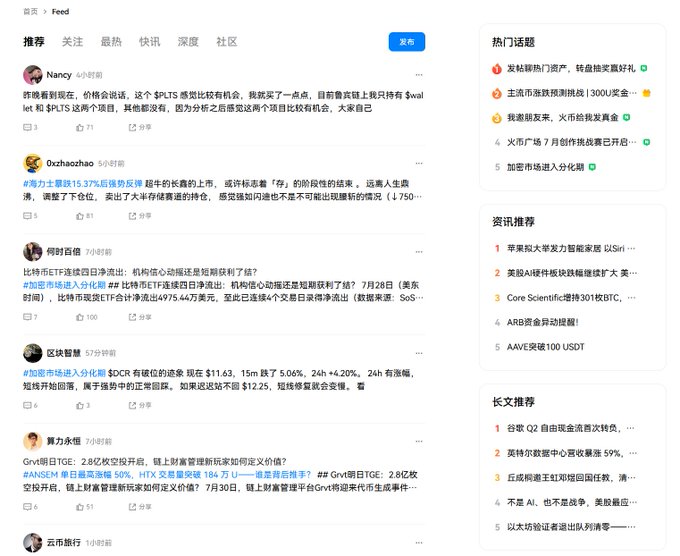Click username Nancy
This screenshot has height=556, width=680.
(x=59, y=75)
